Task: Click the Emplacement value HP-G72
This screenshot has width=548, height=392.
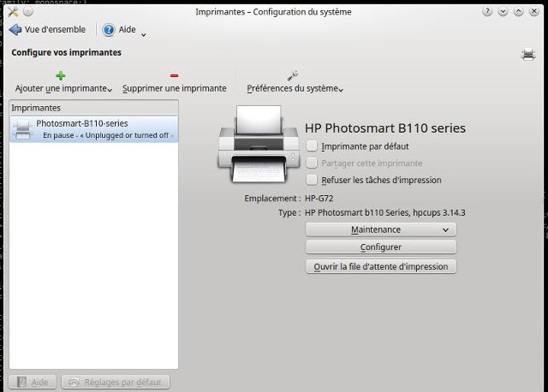Action: point(319,199)
